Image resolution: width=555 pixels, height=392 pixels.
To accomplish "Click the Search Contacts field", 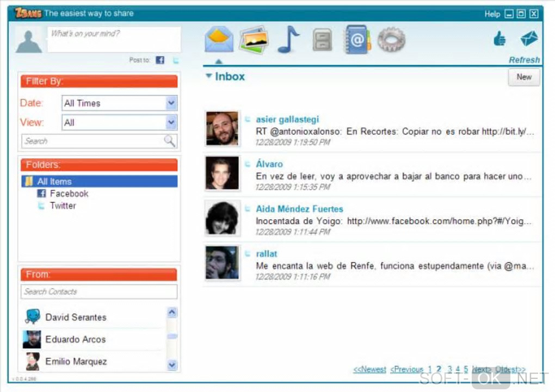I will tap(99, 291).
